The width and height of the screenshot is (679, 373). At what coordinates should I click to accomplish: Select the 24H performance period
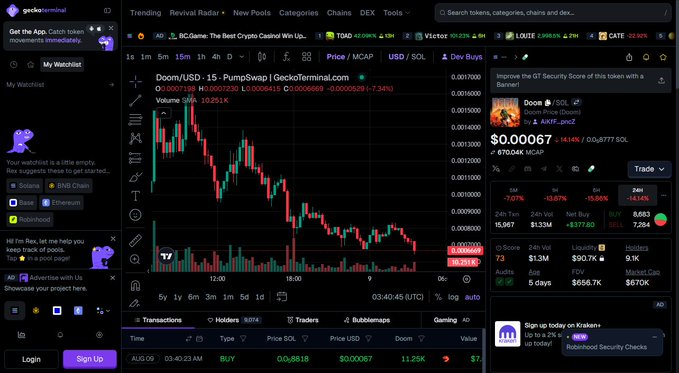coord(637,195)
